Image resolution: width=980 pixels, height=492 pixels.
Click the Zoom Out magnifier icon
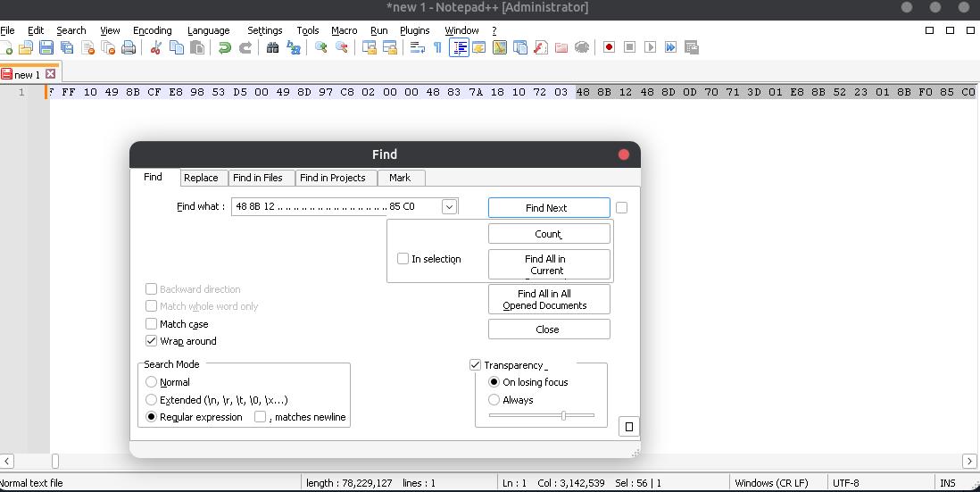coord(341,47)
